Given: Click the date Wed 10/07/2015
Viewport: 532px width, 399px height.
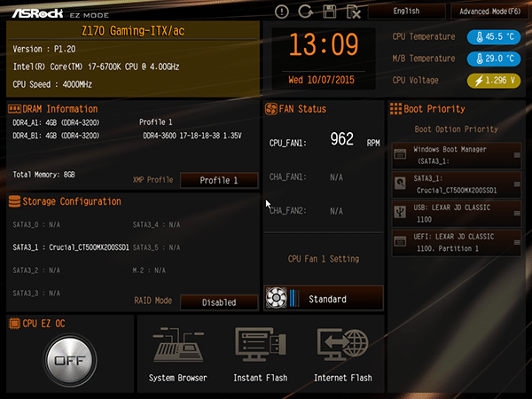Looking at the screenshot, I should click(321, 80).
